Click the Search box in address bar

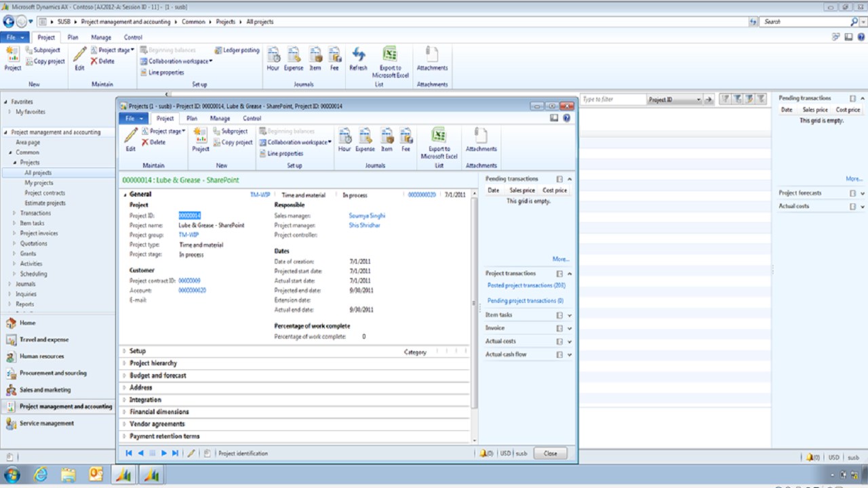[805, 22]
